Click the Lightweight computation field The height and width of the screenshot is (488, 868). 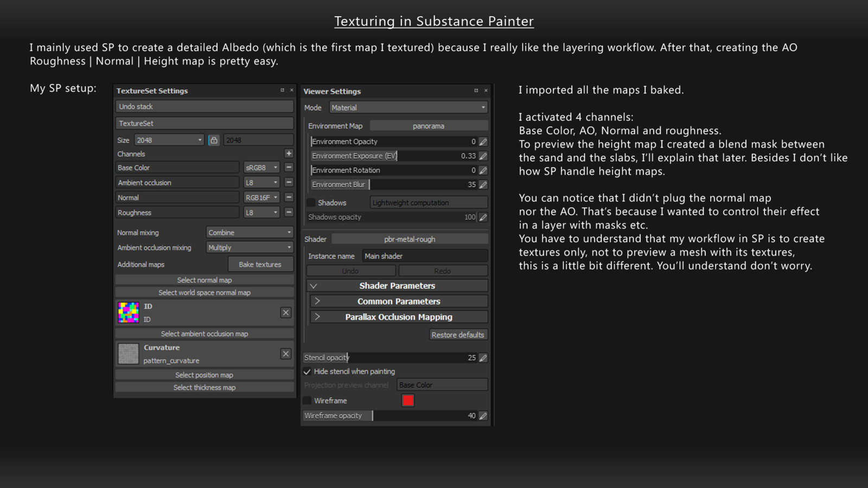coord(429,203)
